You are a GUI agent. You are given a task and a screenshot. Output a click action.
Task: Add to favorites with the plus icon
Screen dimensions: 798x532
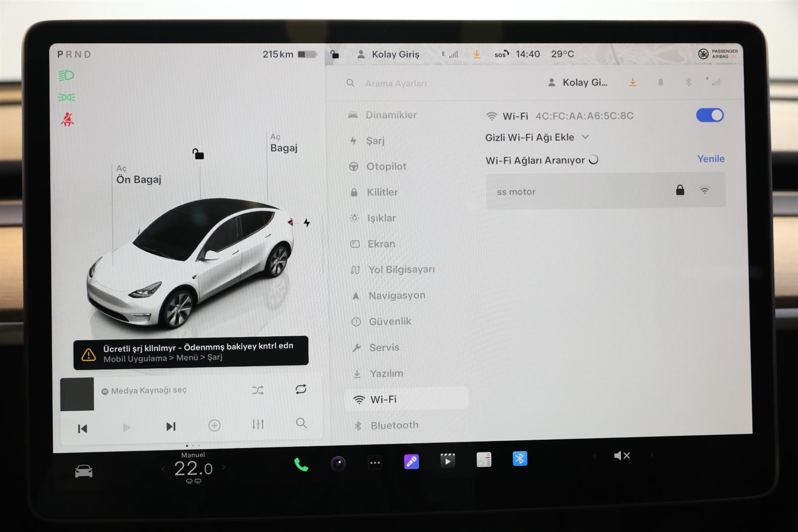tap(214, 425)
